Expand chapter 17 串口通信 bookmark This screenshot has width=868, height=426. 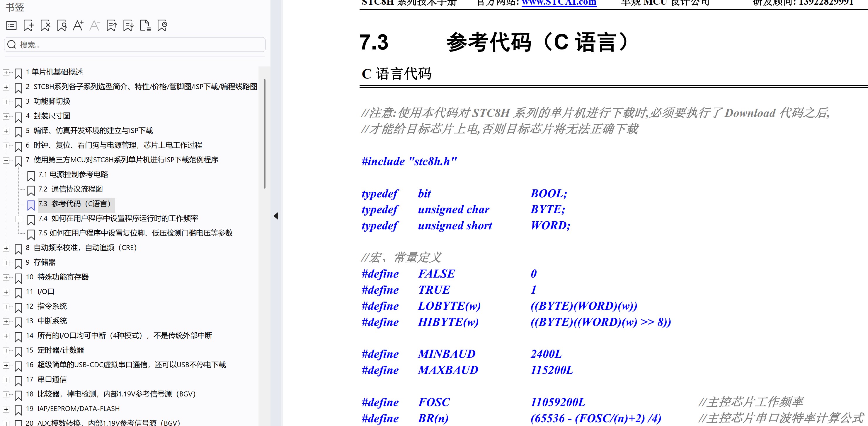click(x=6, y=380)
